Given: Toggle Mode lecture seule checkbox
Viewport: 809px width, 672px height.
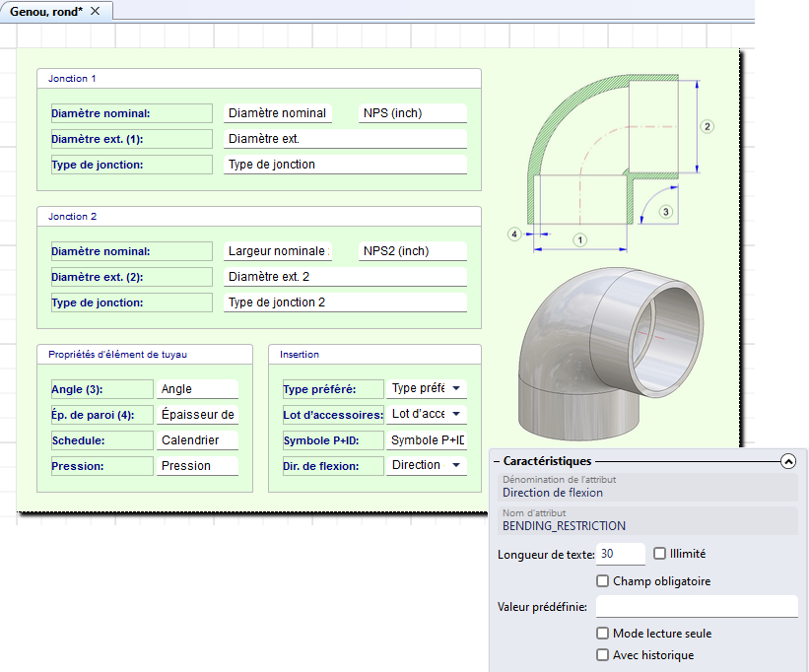Looking at the screenshot, I should [603, 634].
